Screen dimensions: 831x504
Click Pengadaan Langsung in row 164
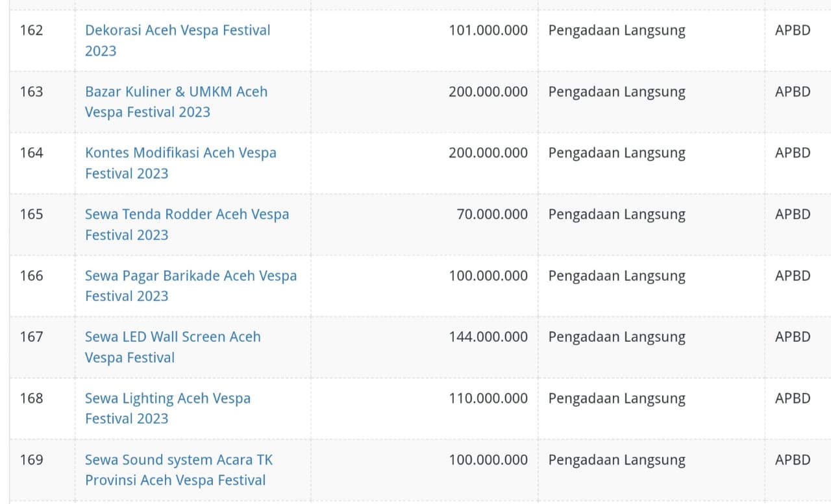tap(617, 153)
